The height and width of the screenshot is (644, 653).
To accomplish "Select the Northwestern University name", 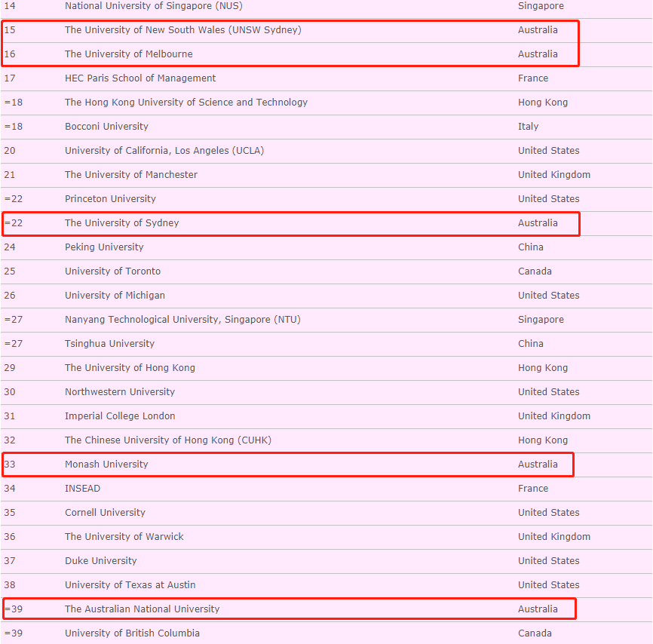I will tap(120, 392).
